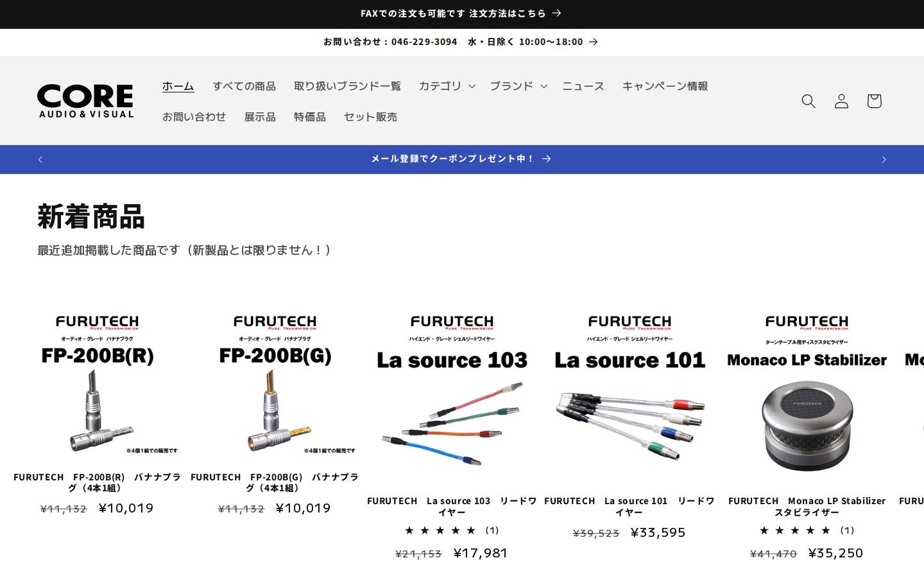Show next announcement with right arrow

884,159
